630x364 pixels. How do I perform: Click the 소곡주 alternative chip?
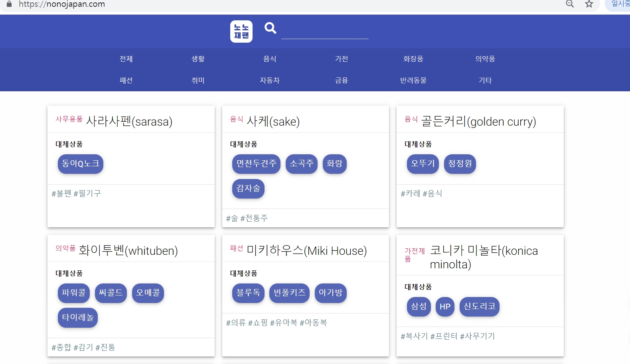pyautogui.click(x=302, y=164)
